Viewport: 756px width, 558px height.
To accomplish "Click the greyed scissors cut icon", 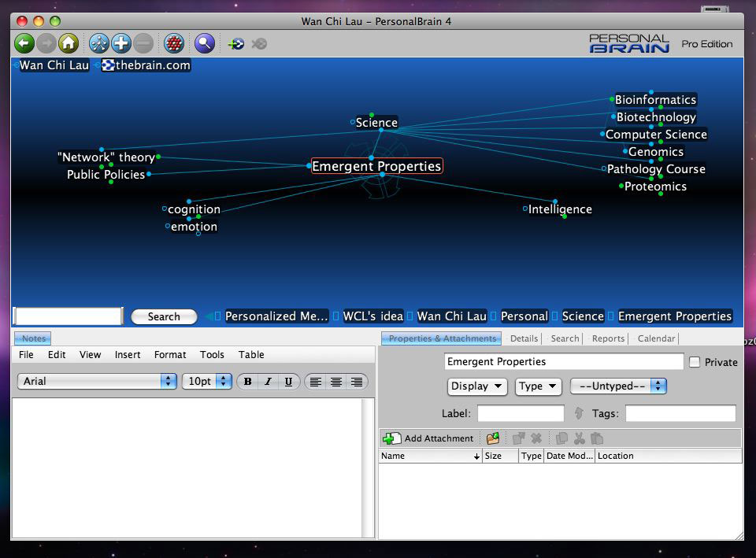I will (580, 438).
